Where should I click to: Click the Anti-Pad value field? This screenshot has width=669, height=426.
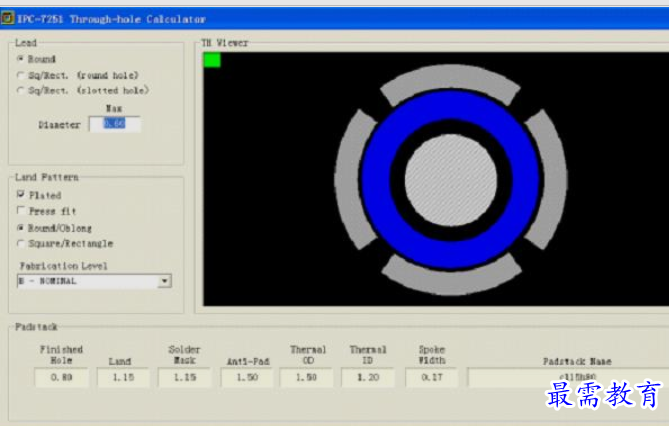247,377
